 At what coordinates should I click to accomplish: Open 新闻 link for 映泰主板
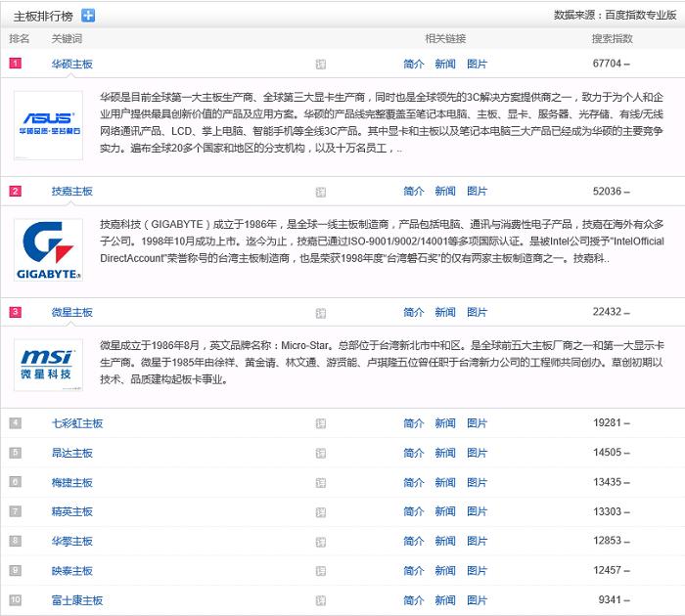pyautogui.click(x=445, y=571)
